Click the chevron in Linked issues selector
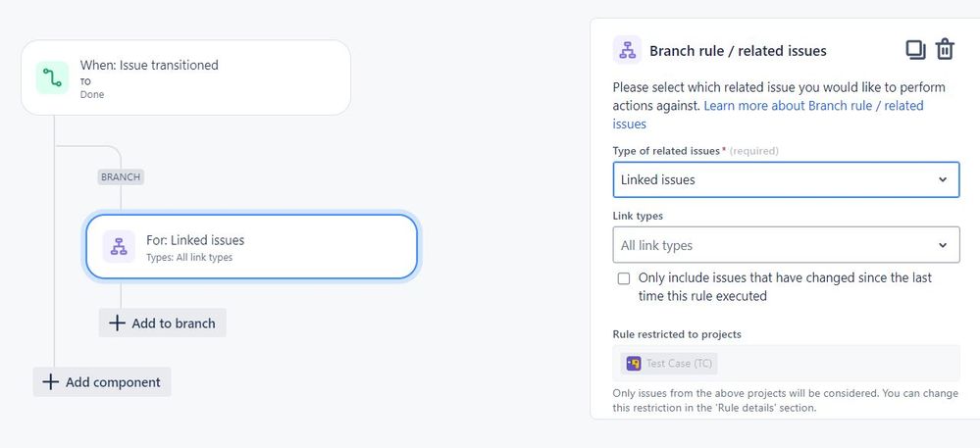The image size is (980, 448). tap(943, 180)
